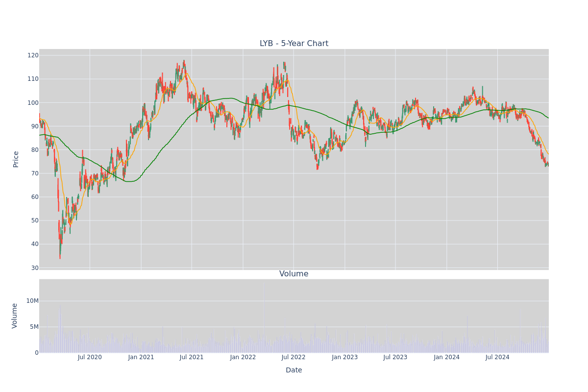Select the "Jan 2021" date tick
The height and width of the screenshot is (392, 588).
141,357
